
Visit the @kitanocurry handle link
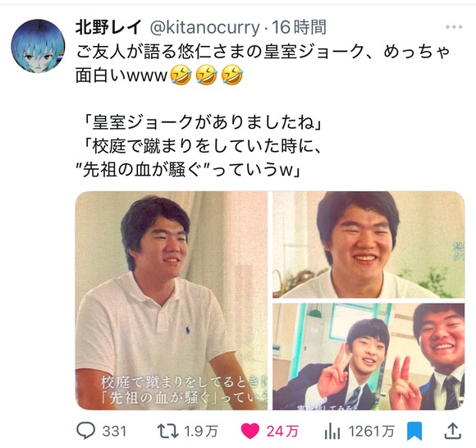(x=204, y=28)
